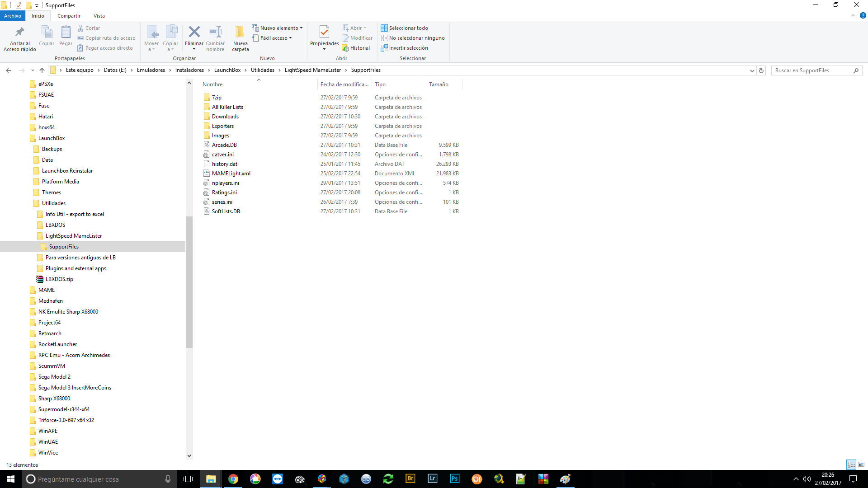Click the refresh button by address bar
This screenshot has height=488, width=868.
pyautogui.click(x=761, y=70)
